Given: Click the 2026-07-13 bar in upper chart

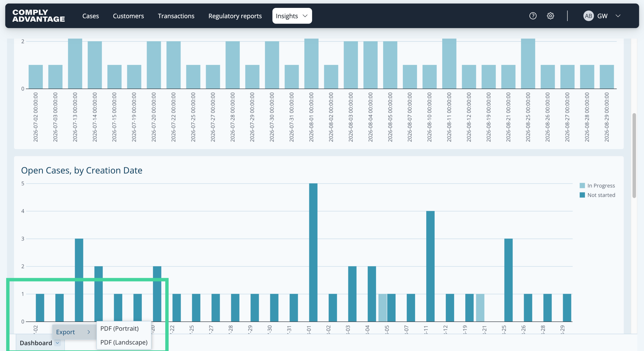Looking at the screenshot, I should [75, 64].
